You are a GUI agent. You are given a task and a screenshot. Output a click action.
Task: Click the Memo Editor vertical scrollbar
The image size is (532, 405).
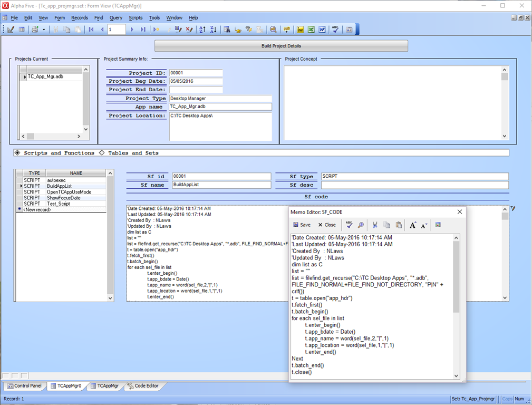456,306
